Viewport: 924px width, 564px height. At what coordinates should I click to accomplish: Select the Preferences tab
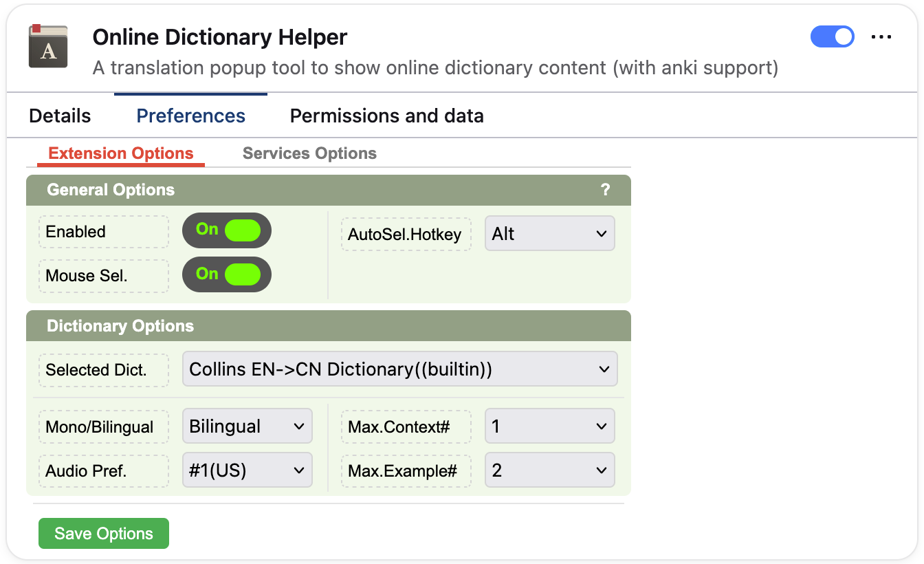point(191,116)
